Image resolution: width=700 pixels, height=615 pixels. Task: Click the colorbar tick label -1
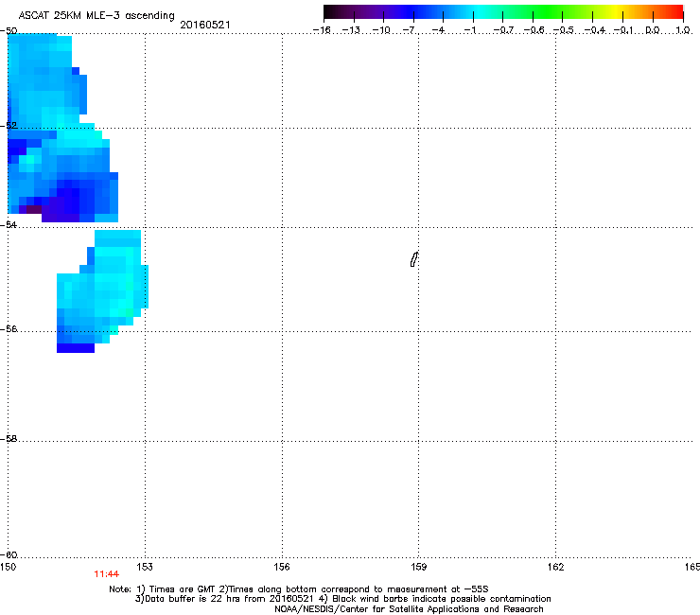(470, 30)
